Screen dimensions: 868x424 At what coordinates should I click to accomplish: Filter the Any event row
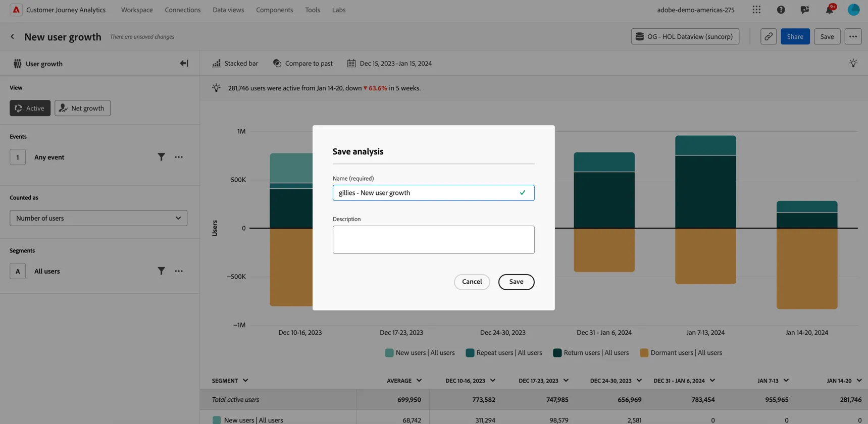161,157
